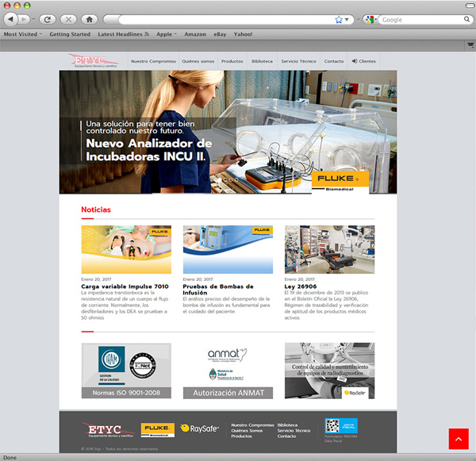Select Servicio Técnico in the navigation bar
Viewport: 476px width, 461px height.
298,61
